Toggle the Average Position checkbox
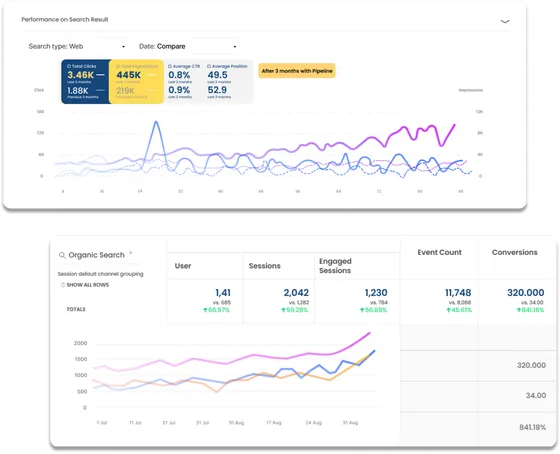 (x=209, y=66)
